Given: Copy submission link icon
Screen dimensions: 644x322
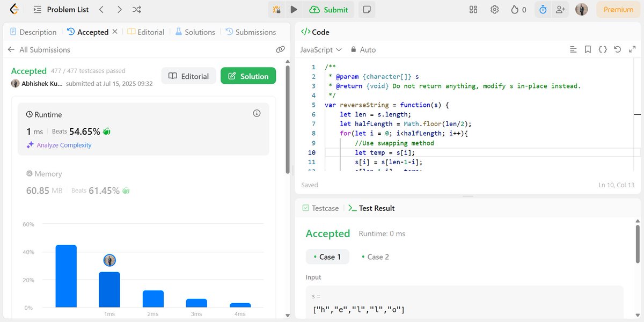Looking at the screenshot, I should [x=280, y=49].
